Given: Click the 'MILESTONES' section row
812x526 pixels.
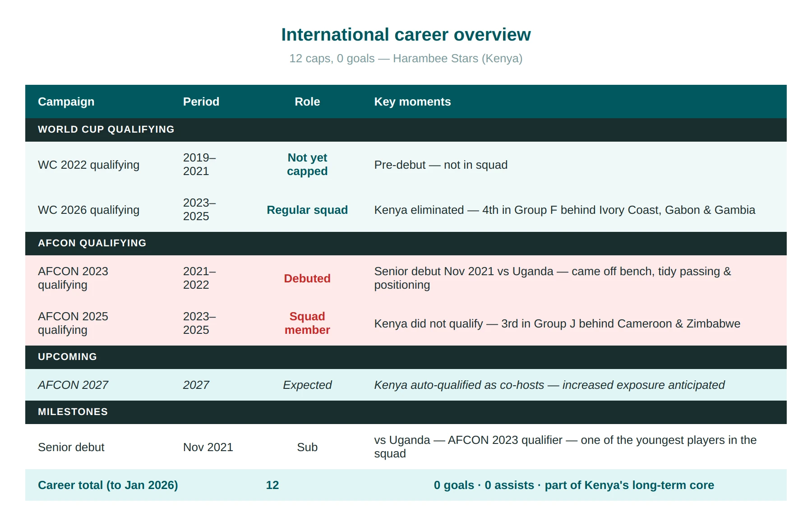Looking at the screenshot, I should coord(406,412).
